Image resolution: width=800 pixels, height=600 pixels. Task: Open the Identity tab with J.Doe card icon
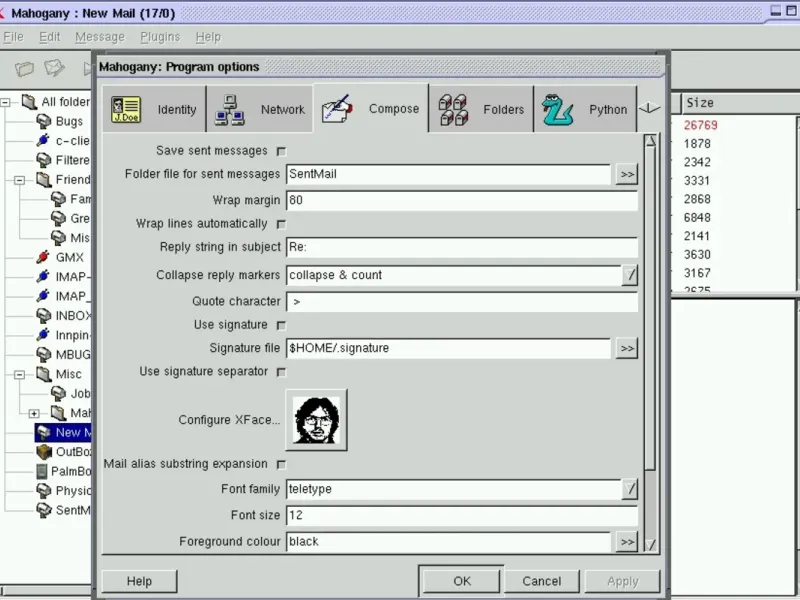click(154, 109)
